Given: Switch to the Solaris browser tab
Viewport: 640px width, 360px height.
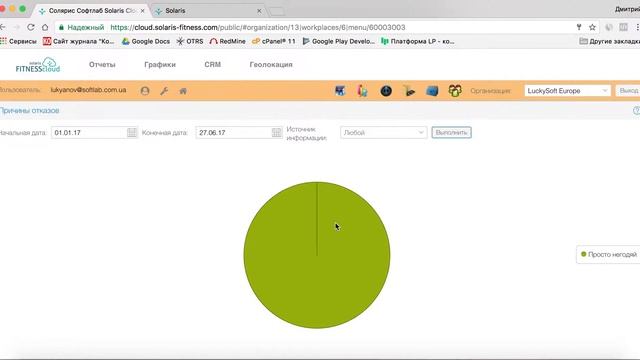Looking at the screenshot, I should pyautogui.click(x=208, y=11).
